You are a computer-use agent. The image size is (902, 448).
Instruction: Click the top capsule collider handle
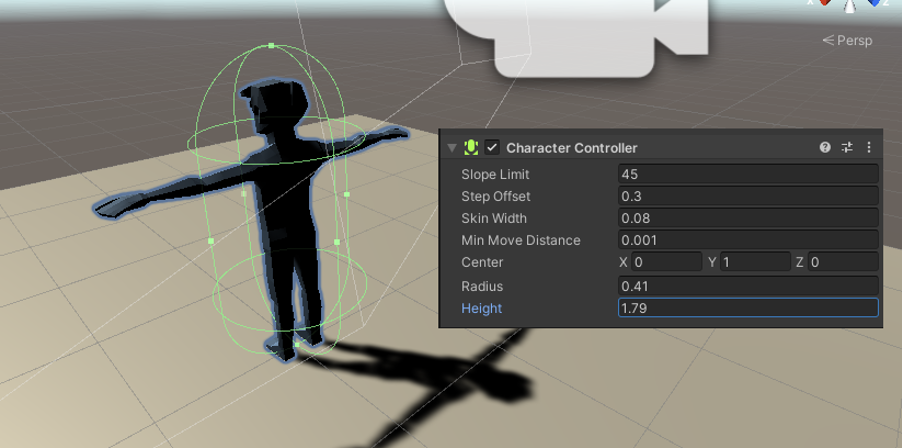click(271, 45)
